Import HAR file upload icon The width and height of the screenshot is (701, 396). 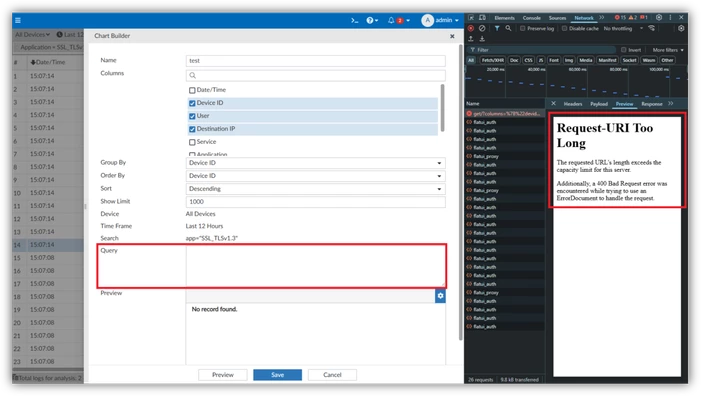click(471, 39)
